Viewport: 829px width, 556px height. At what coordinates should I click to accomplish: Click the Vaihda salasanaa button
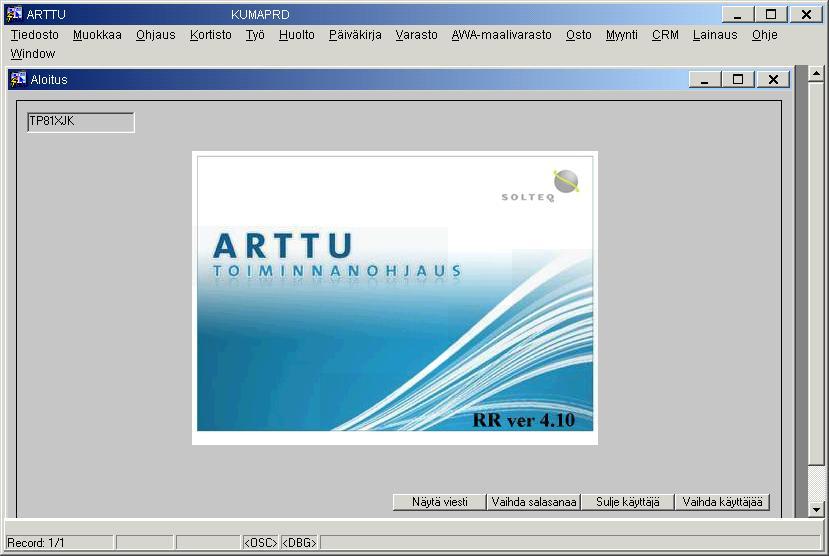click(x=533, y=502)
